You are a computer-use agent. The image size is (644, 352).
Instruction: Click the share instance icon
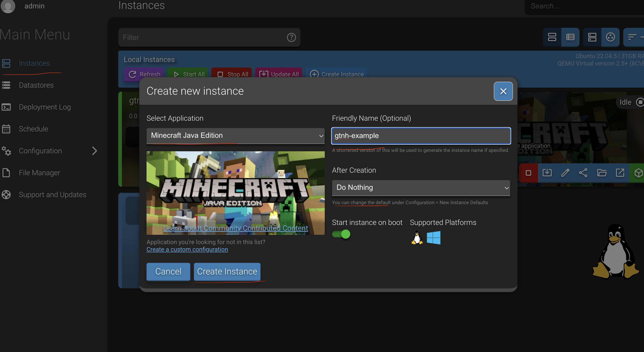click(583, 173)
